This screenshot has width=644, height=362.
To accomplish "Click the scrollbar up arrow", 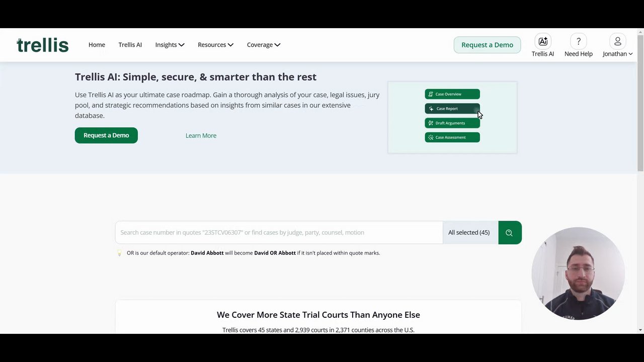I will pos(640,32).
